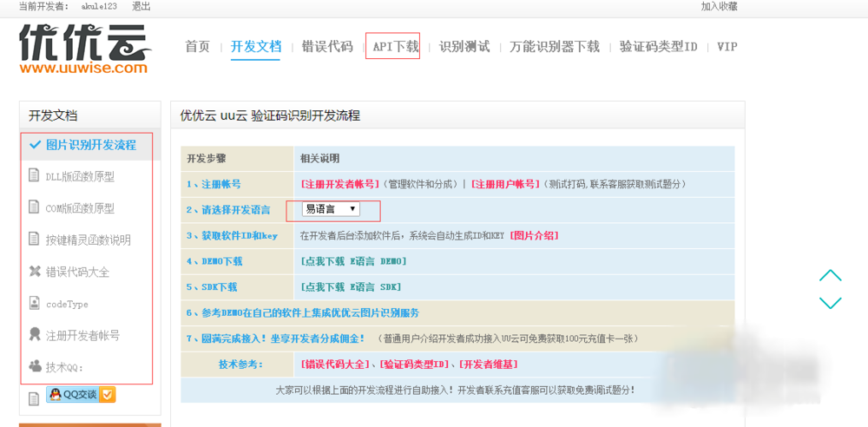Image resolution: width=868 pixels, height=427 pixels.
Task: Click the 1、注册帐号 step label
Action: (x=214, y=184)
